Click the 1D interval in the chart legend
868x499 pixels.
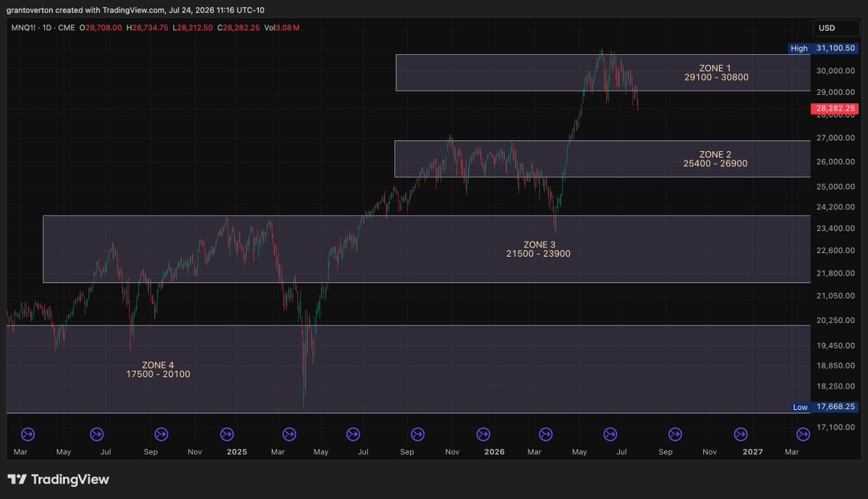pyautogui.click(x=46, y=27)
